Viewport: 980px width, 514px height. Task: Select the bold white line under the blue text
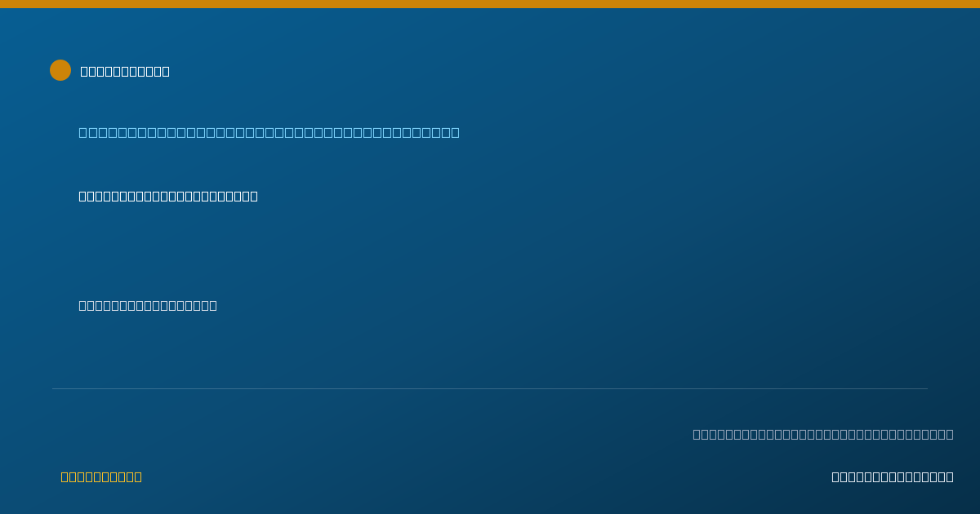click(x=168, y=196)
